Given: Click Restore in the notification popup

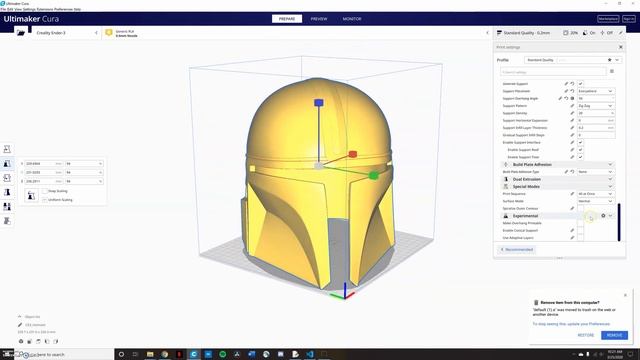Looking at the screenshot, I should click(x=586, y=335).
